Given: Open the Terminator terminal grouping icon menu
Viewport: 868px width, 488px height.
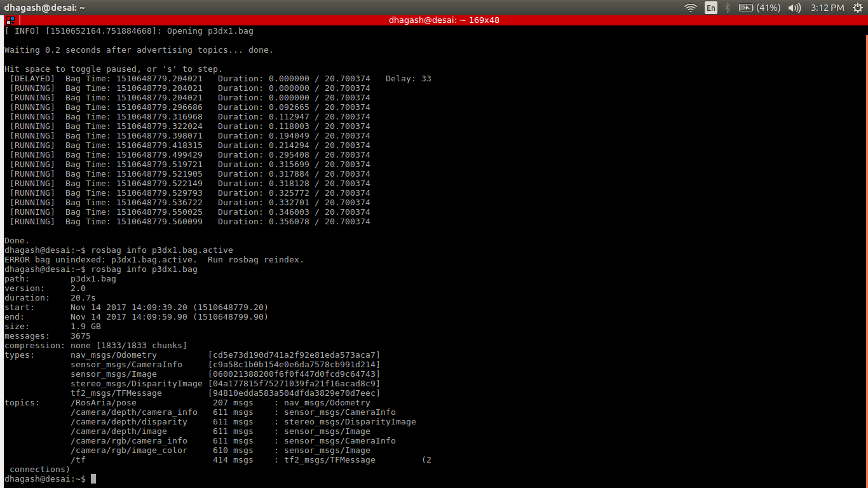Looking at the screenshot, I should [10, 20].
